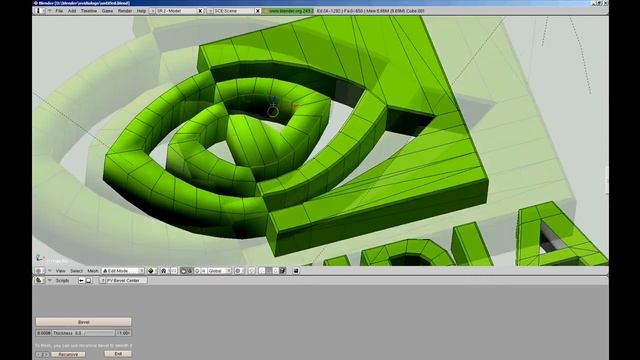Click the scripts window back arrow icon
Viewport: 640px width, 360px height.
click(81, 280)
